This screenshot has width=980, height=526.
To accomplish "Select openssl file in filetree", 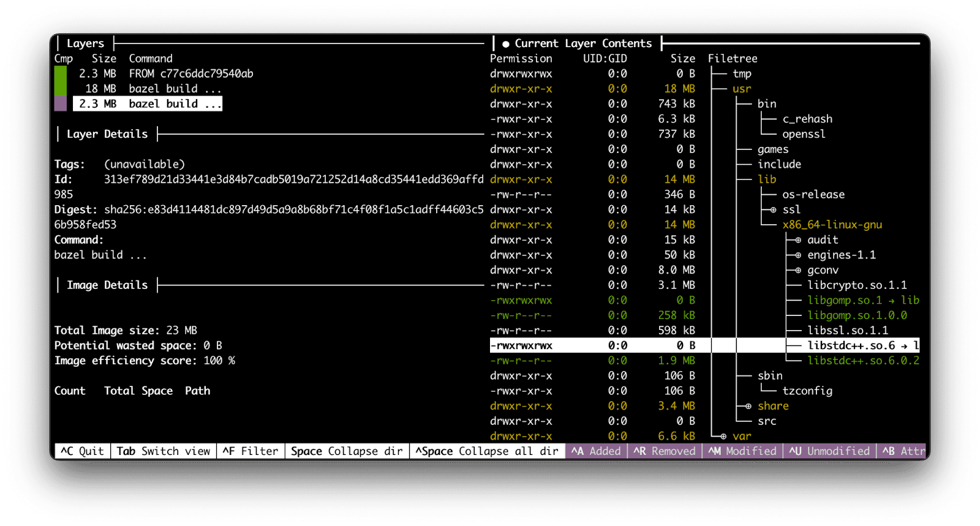I will pos(804,134).
